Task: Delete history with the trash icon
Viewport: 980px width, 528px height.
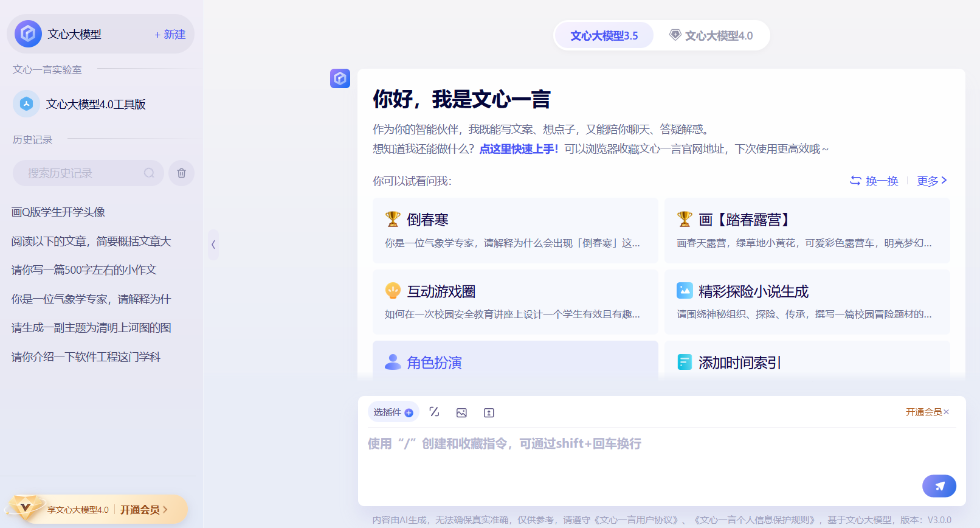Action: (x=181, y=173)
